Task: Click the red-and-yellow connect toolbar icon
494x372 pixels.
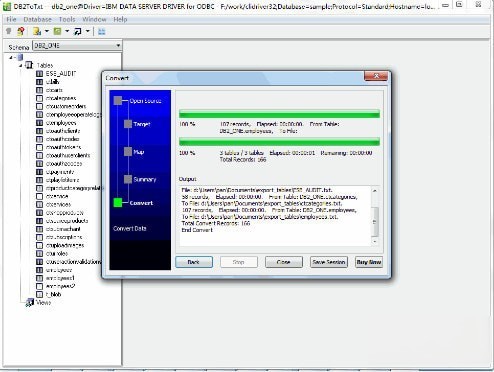Action: click(21, 31)
